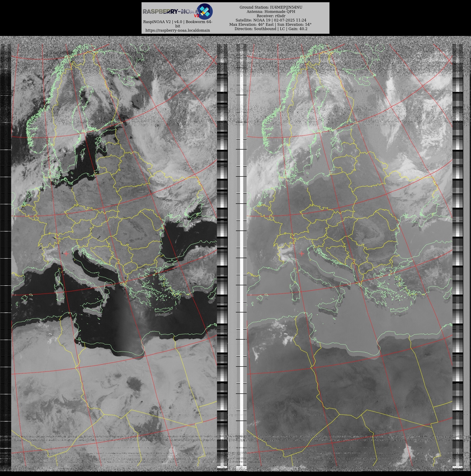Click 'Direction: Southbound | LC | Gain: 40.2'
471x476 pixels.
point(271,29)
